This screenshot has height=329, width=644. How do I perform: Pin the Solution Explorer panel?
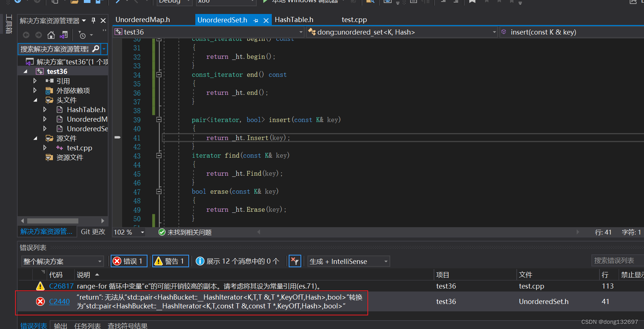coord(93,21)
